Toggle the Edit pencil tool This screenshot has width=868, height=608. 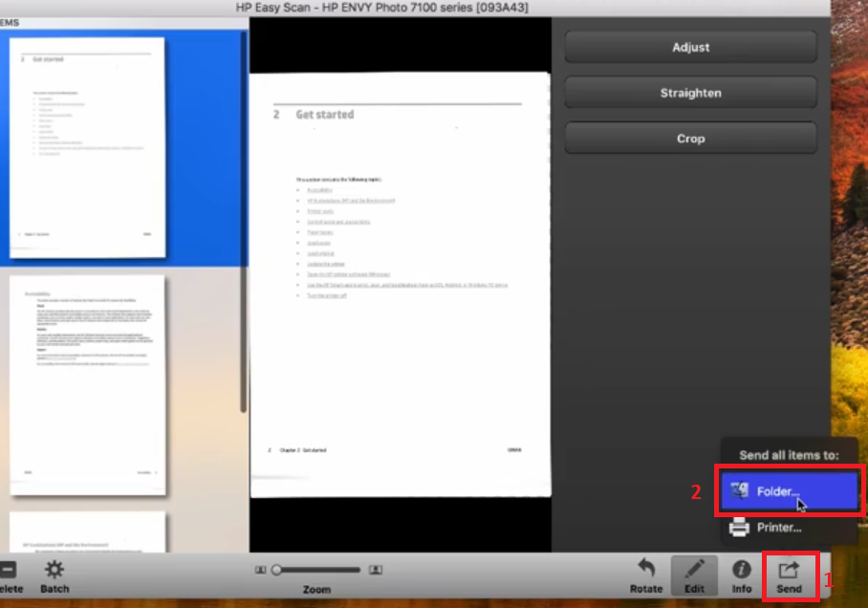[x=694, y=576]
